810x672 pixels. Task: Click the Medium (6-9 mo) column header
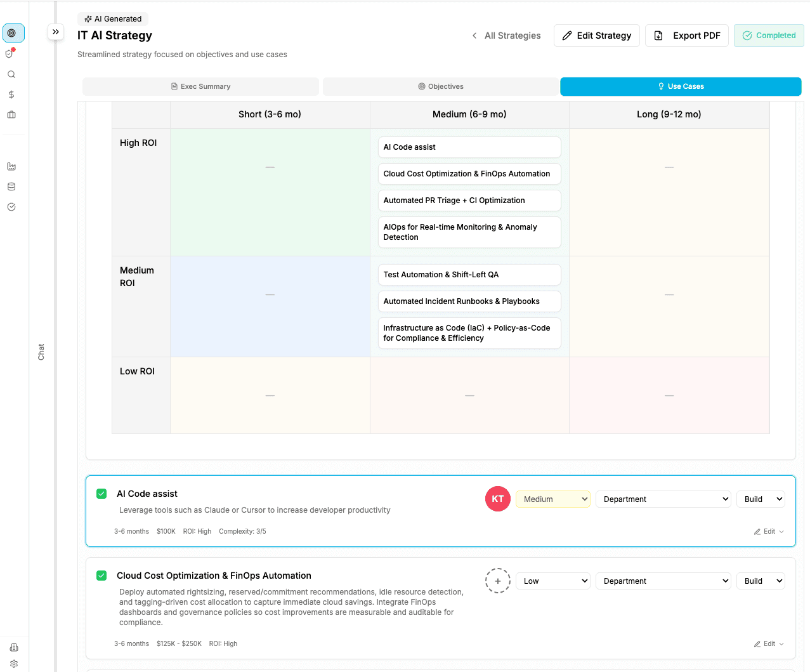point(469,114)
